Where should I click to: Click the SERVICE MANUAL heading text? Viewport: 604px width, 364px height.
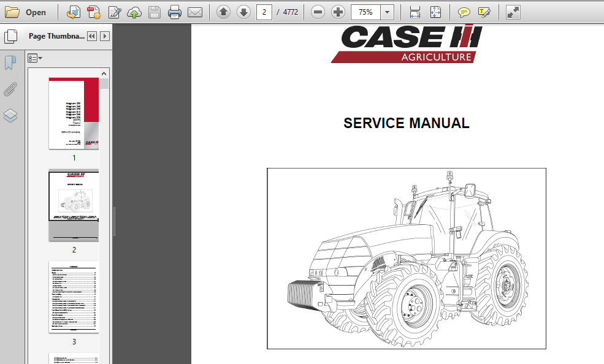click(407, 123)
